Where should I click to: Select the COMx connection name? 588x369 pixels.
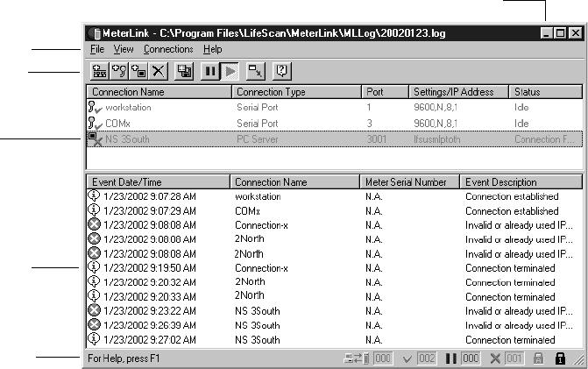click(117, 124)
